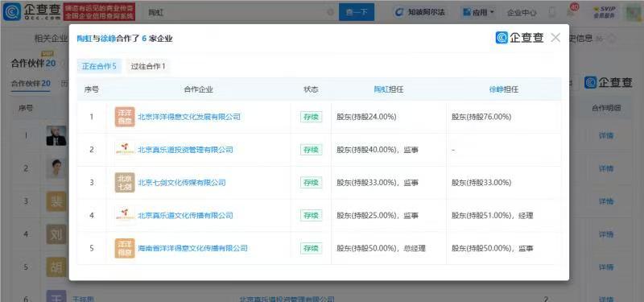The height and width of the screenshot is (302, 644).
Task: Click the logo of 北京洋洋得意文化发展有限公司
Action: tap(125, 117)
